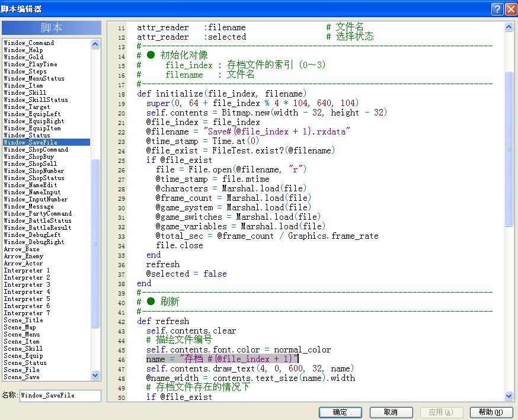Image resolution: width=518 pixels, height=420 pixels.
Task: Select the Window_Command script
Action: [x=28, y=43]
